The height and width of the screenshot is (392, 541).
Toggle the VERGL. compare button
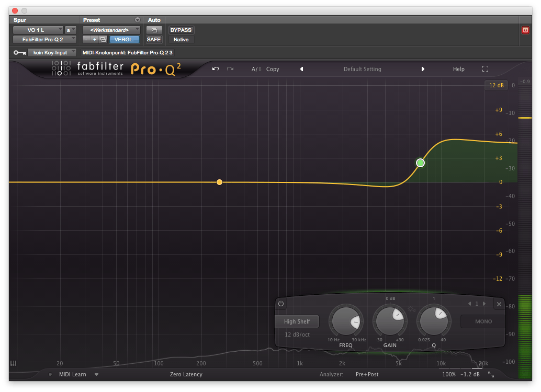[124, 40]
